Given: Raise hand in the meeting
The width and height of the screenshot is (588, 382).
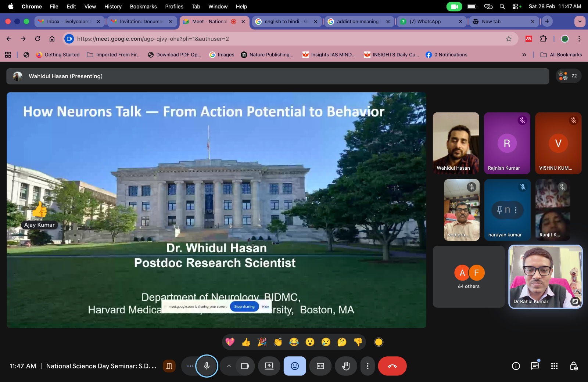Looking at the screenshot, I should (x=346, y=366).
